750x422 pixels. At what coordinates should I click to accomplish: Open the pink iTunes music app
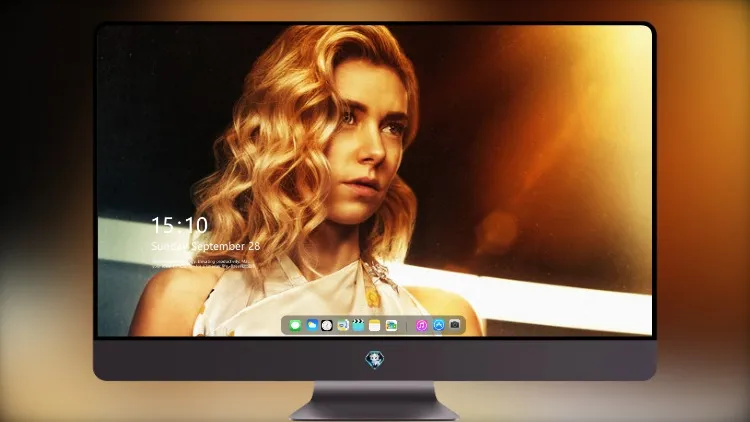coord(421,325)
